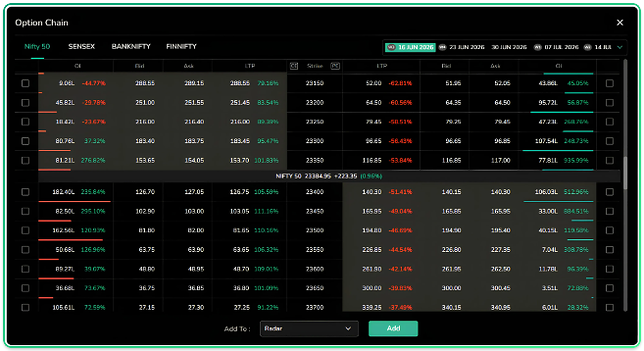Click call bid value 126.70
Viewport: 644px width, 351px height.
tap(145, 192)
